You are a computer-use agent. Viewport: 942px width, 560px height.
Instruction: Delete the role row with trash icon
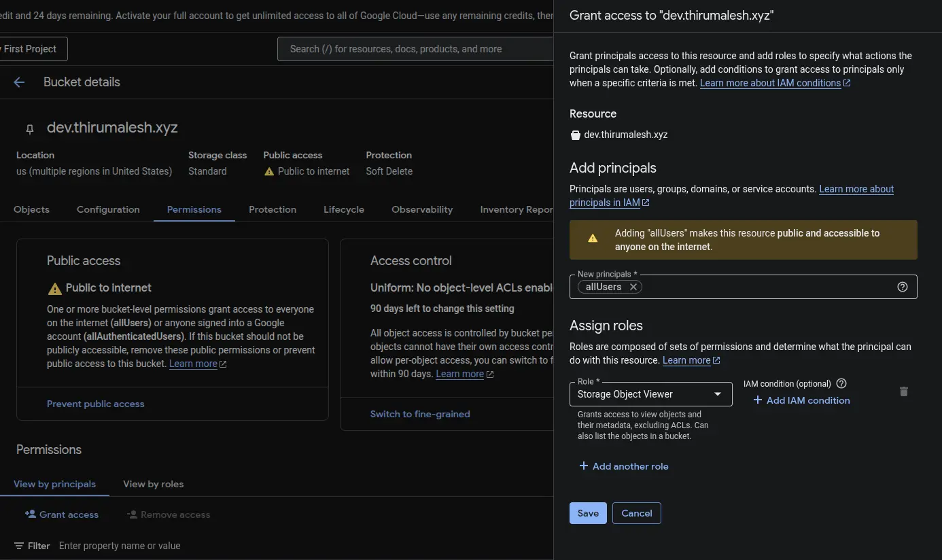point(904,391)
